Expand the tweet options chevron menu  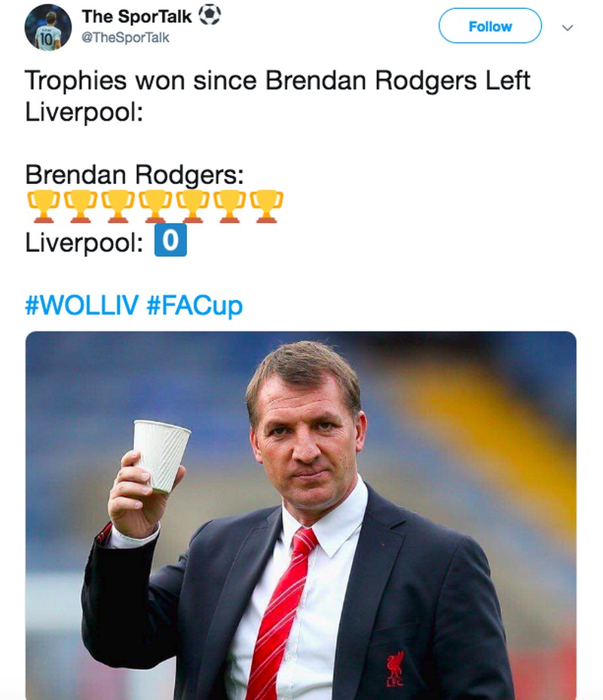click(568, 27)
